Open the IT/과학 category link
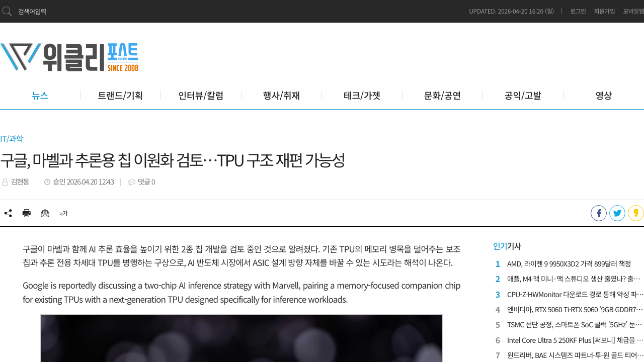644x362 pixels. click(x=12, y=139)
